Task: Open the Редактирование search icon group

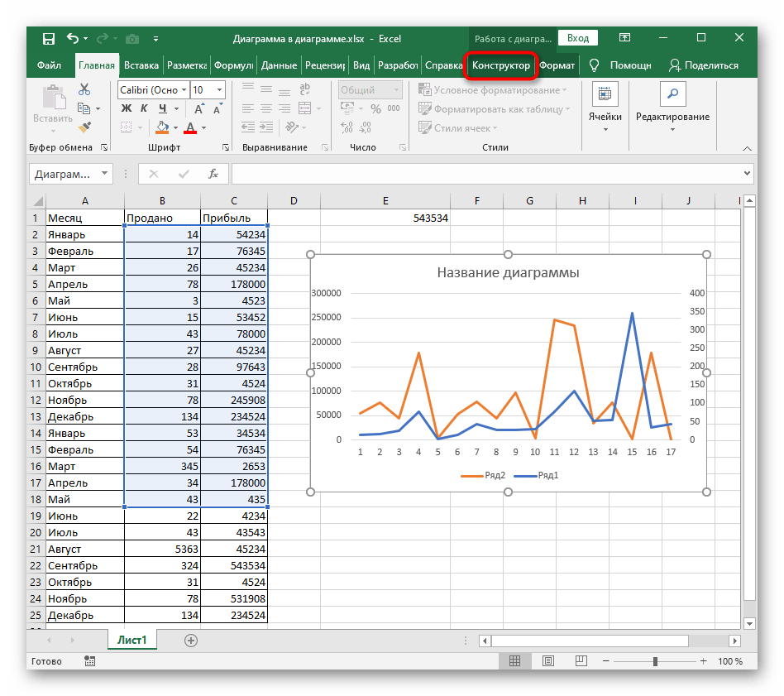Action: tap(672, 94)
